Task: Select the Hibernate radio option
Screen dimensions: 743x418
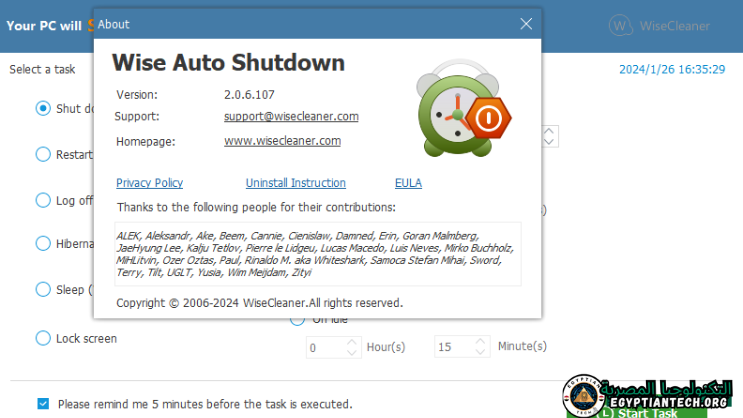Action: [43, 243]
